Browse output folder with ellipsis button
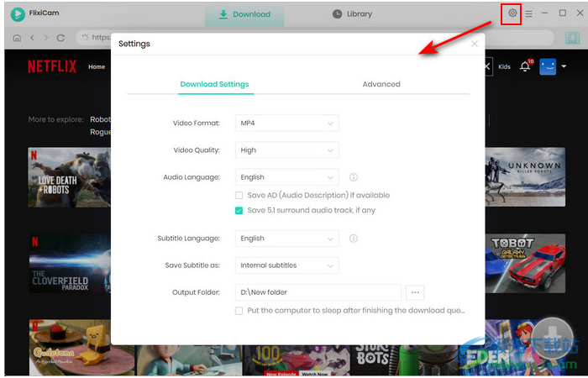Screen dimensions: 588x378 [x=415, y=292]
